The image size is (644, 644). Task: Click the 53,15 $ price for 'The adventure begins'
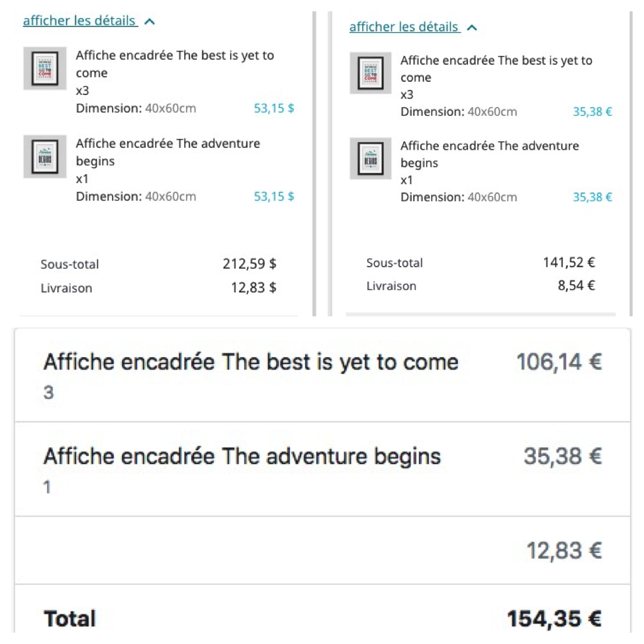point(274,196)
